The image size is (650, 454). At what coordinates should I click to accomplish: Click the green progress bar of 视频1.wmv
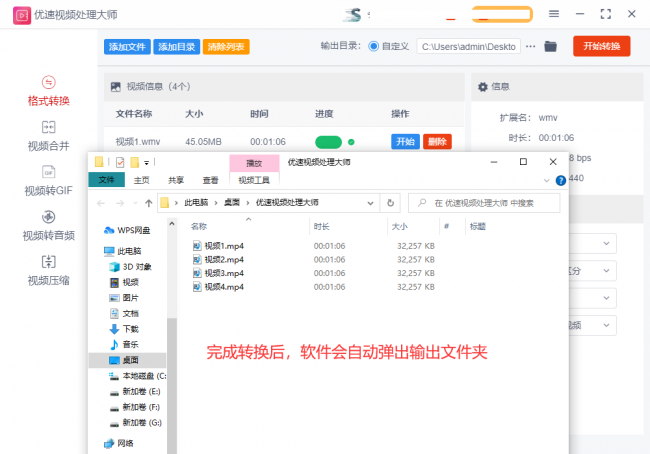pos(328,142)
